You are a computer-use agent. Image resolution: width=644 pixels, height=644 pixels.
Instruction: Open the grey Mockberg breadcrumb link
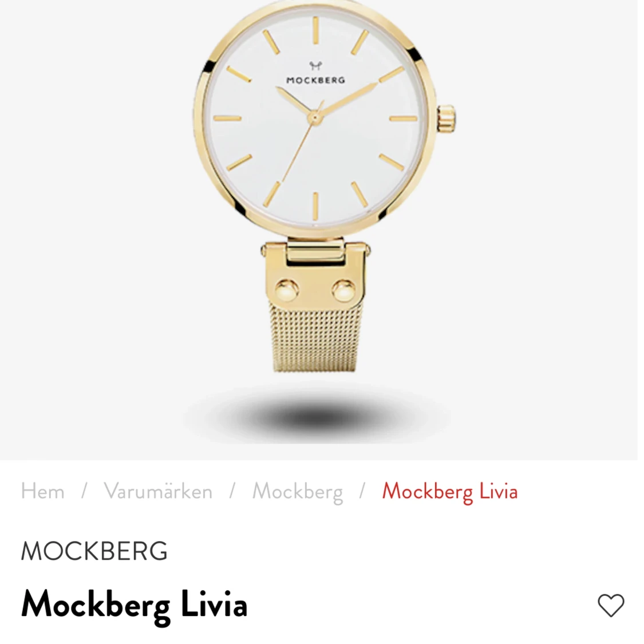[298, 492]
